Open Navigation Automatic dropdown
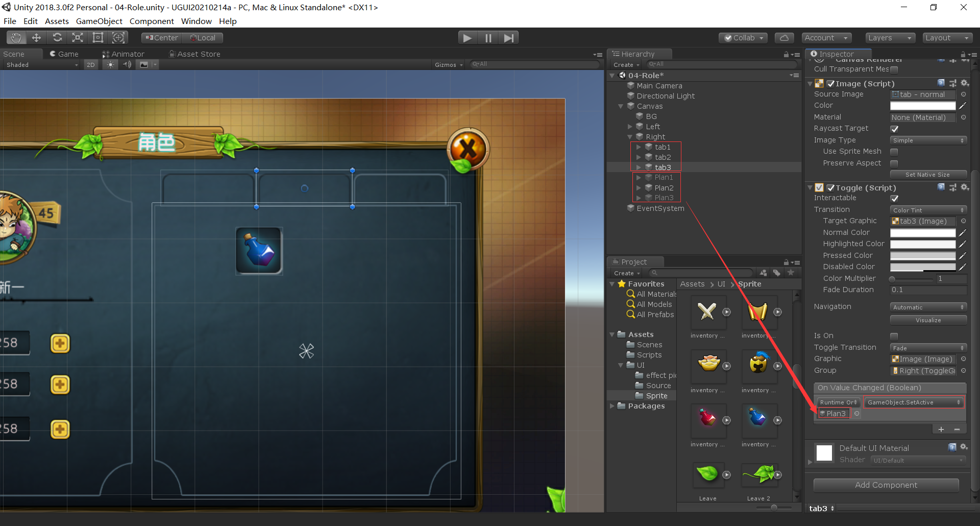The image size is (980, 526). click(x=928, y=307)
